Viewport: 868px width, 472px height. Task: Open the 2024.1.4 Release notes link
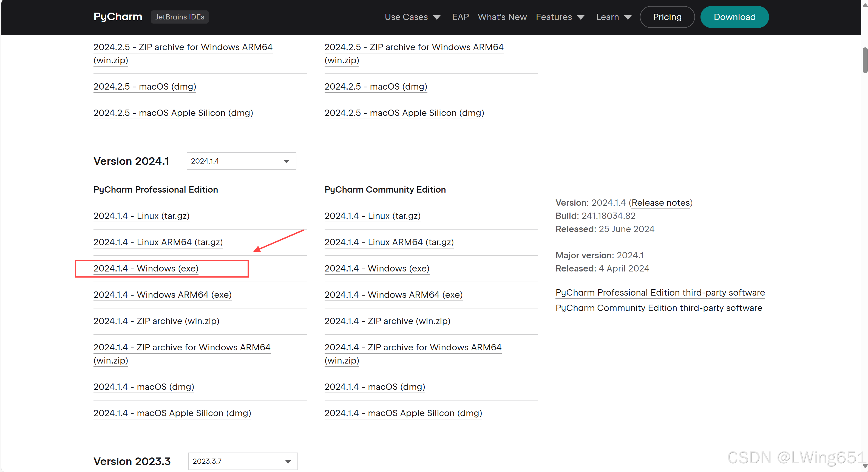pyautogui.click(x=660, y=203)
